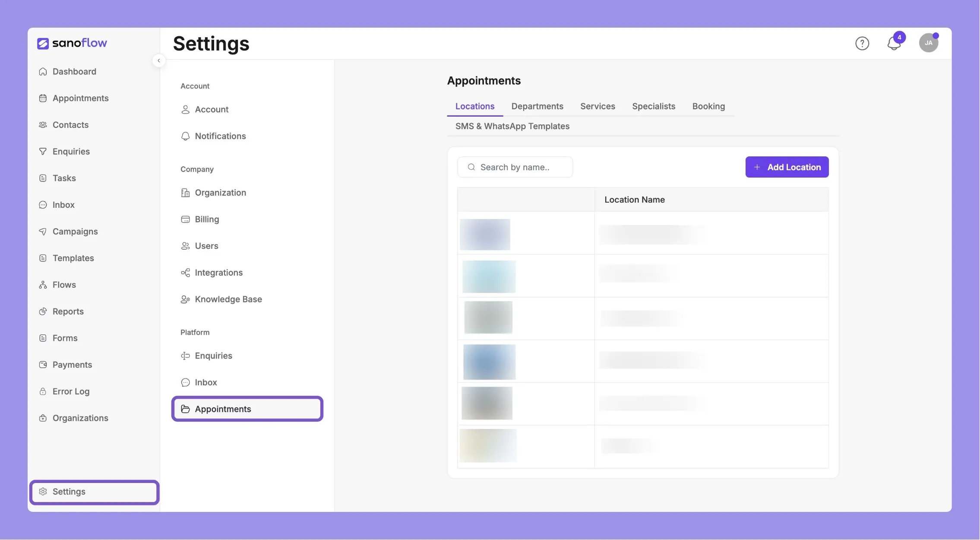
Task: Open Users settings
Action: click(x=206, y=246)
